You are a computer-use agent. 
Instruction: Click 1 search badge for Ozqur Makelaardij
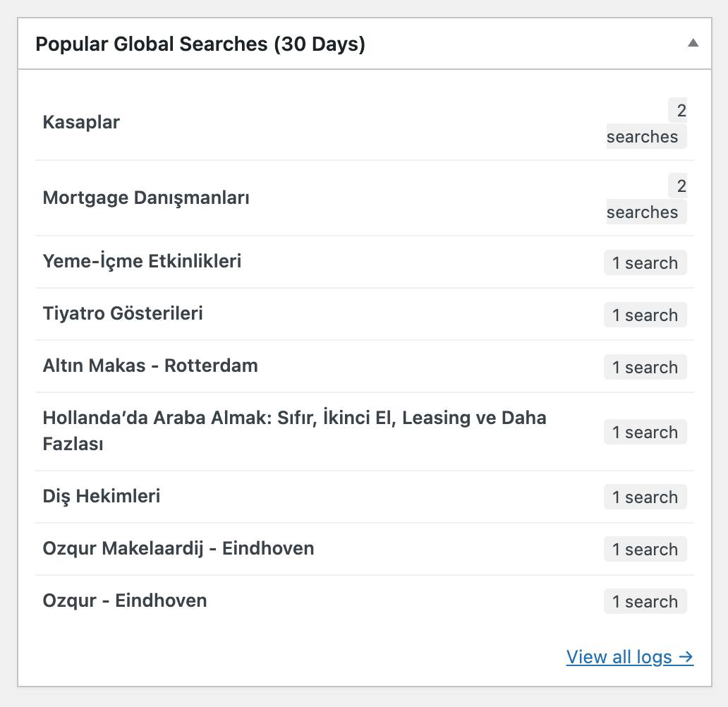click(645, 549)
